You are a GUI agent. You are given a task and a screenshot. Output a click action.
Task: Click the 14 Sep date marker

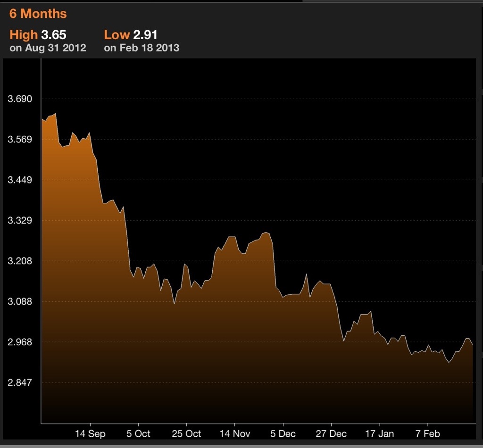[x=90, y=433]
